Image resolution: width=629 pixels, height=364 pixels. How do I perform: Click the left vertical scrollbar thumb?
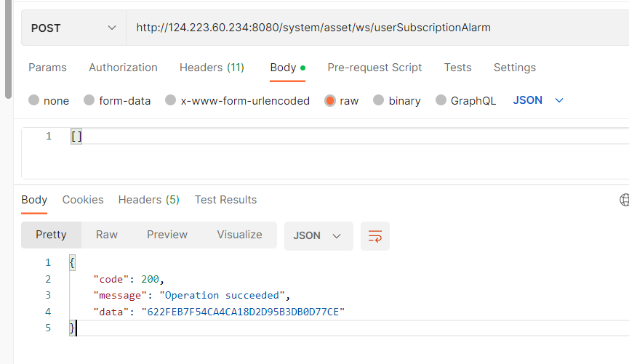tap(8, 49)
